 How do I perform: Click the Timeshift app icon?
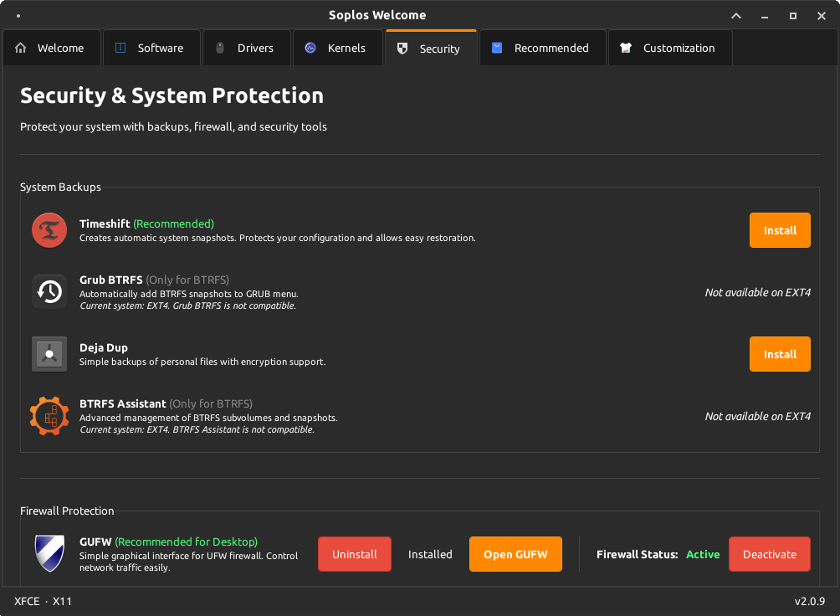[x=49, y=230]
